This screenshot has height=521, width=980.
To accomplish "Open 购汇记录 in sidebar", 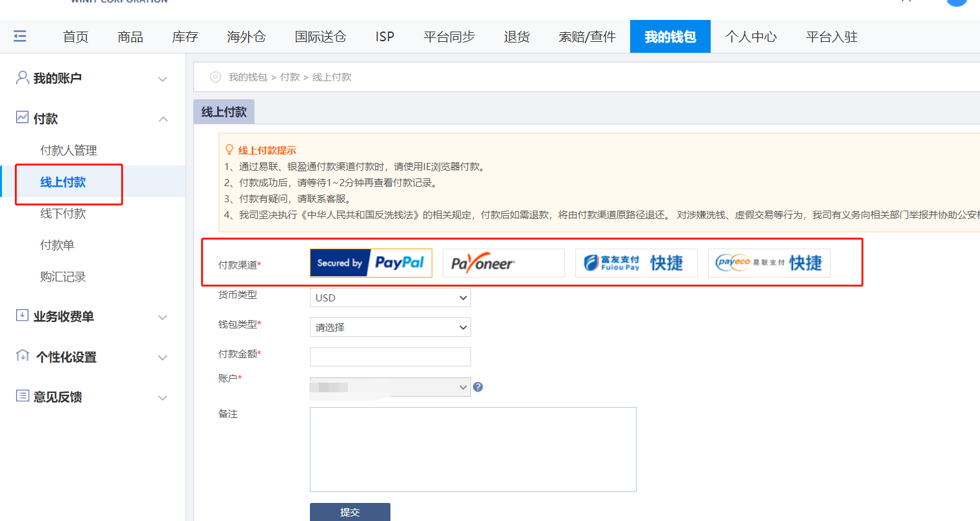I will (x=63, y=277).
